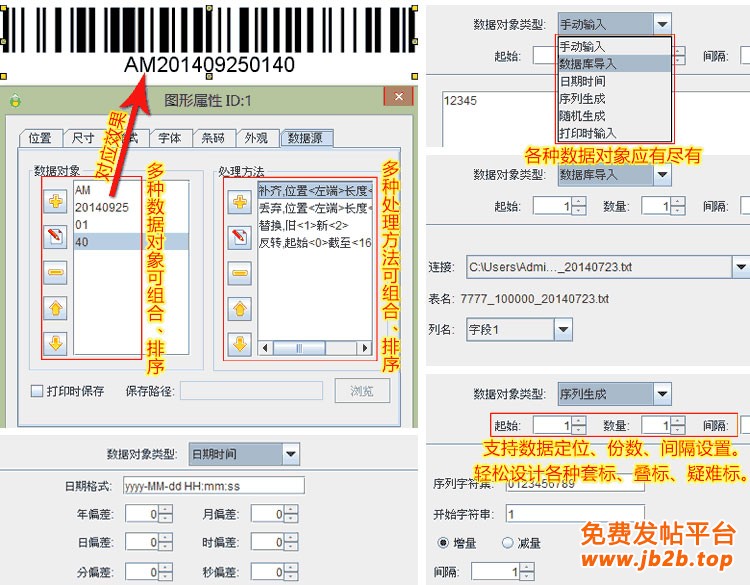The height and width of the screenshot is (585, 750).
Task: Open the 外观 tab
Action: (257, 138)
